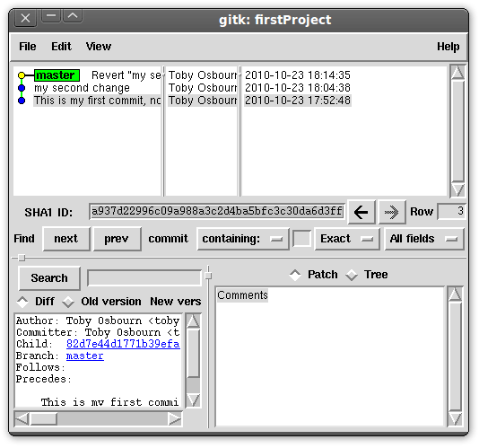Follow the Branch master link
This screenshot has height=448, width=479.
coord(85,356)
